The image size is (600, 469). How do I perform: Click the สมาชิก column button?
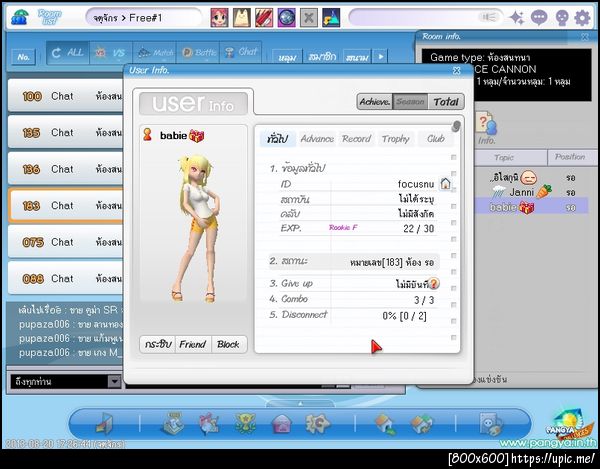coord(322,57)
